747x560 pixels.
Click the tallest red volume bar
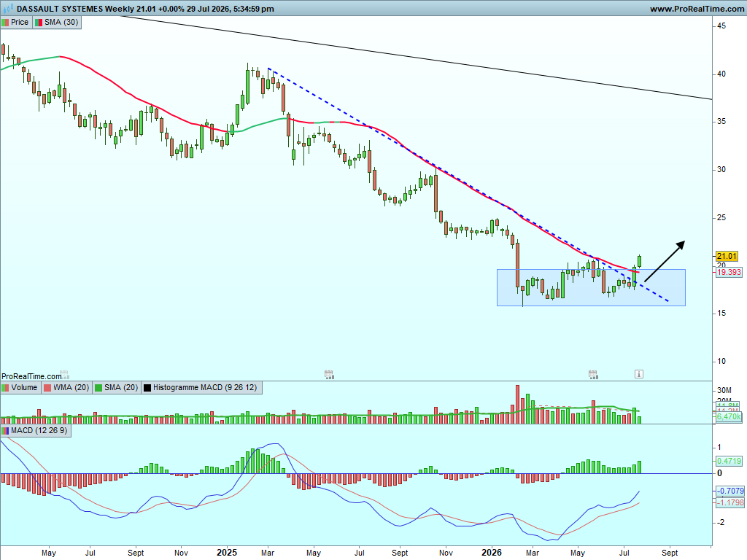click(x=517, y=404)
